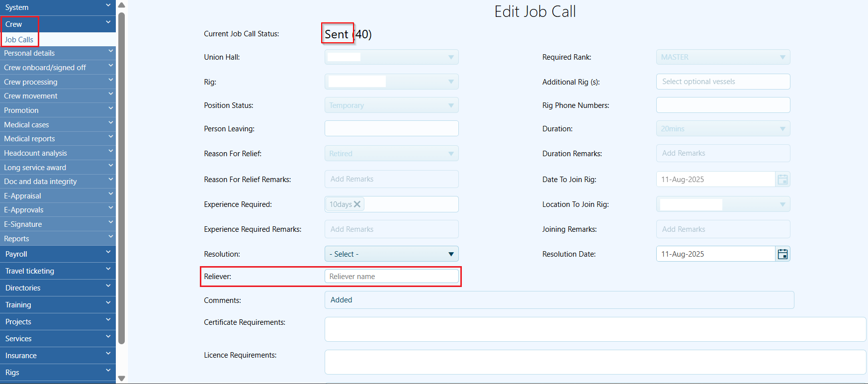The image size is (868, 384).
Task: Open Job Calls in sidebar
Action: 19,40
